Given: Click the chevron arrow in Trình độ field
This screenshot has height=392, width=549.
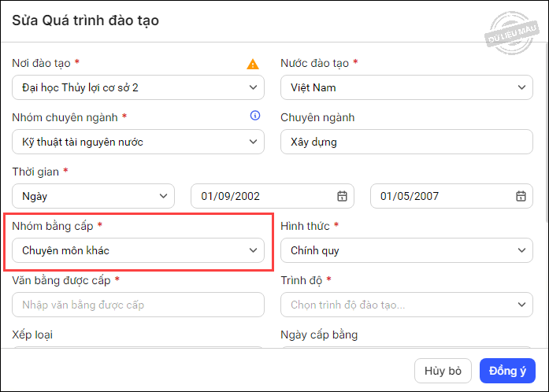Looking at the screenshot, I should coord(521,305).
